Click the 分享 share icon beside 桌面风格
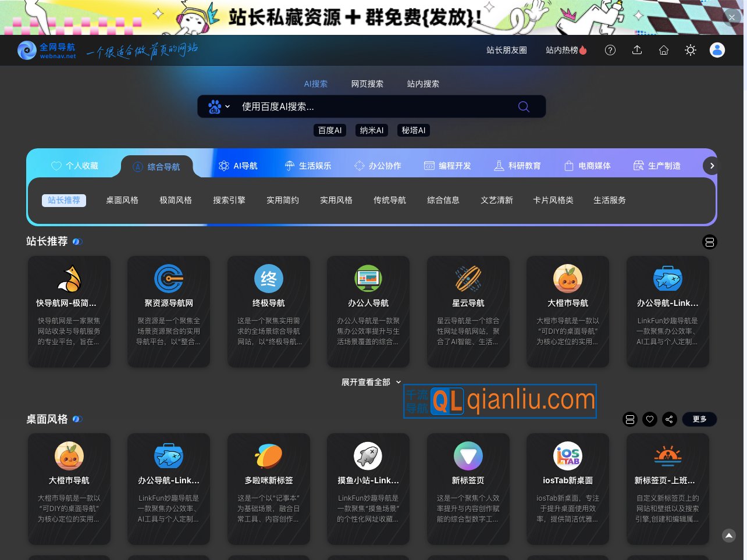747x560 pixels. point(670,419)
